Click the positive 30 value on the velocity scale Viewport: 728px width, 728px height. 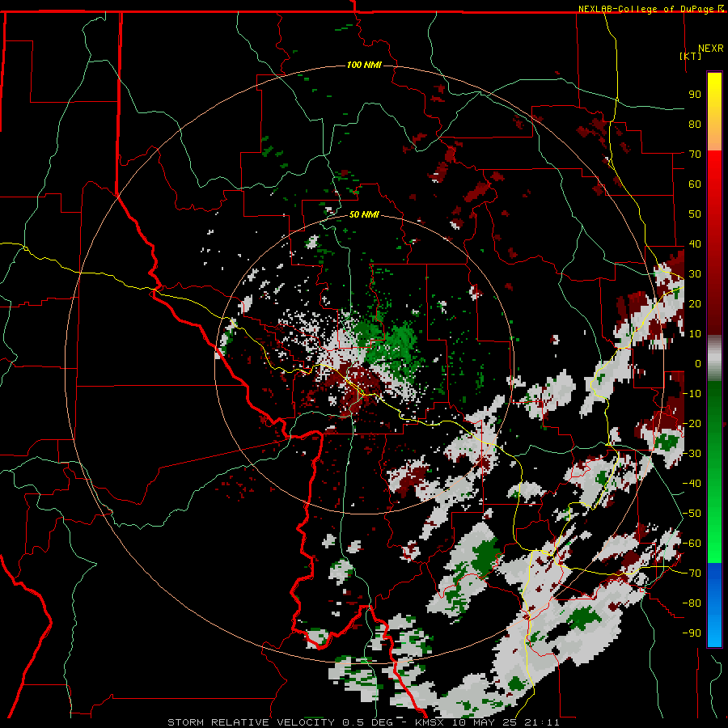click(x=695, y=274)
